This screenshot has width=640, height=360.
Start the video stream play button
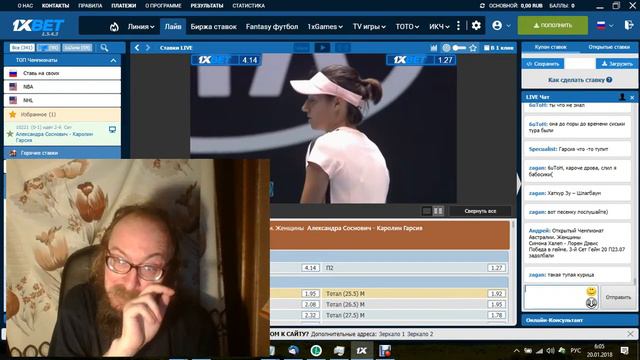322,48
